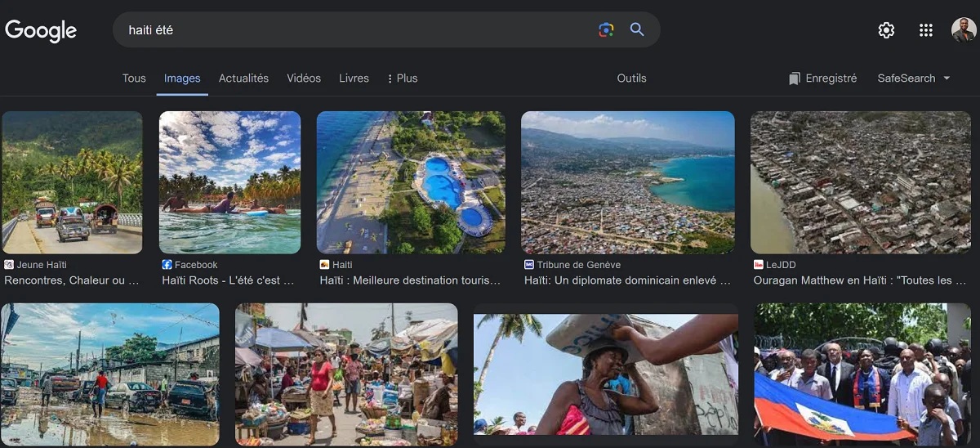Expand the Plus more-options menu

402,78
